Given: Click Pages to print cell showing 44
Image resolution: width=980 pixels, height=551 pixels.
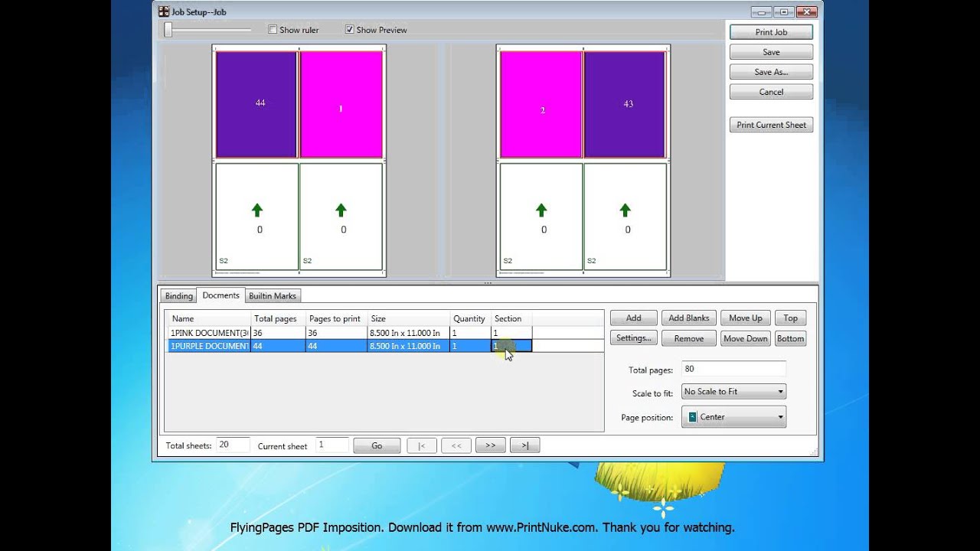Looking at the screenshot, I should [336, 346].
